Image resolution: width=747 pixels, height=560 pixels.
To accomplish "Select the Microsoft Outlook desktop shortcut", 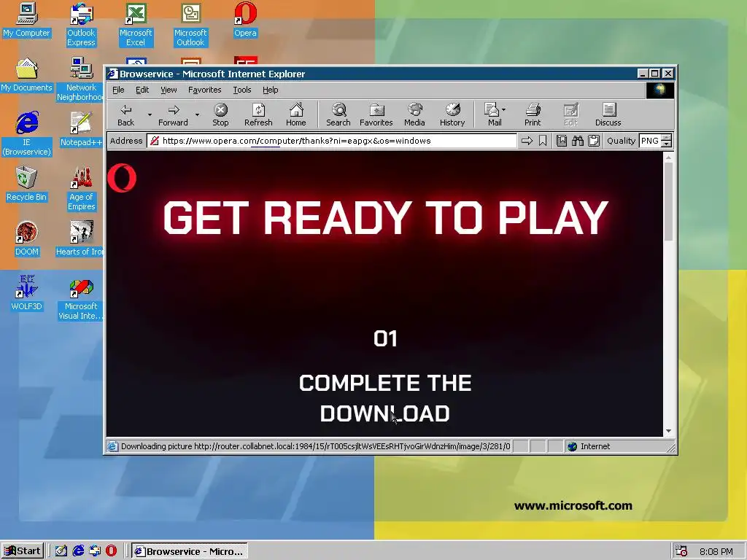I will [x=190, y=24].
